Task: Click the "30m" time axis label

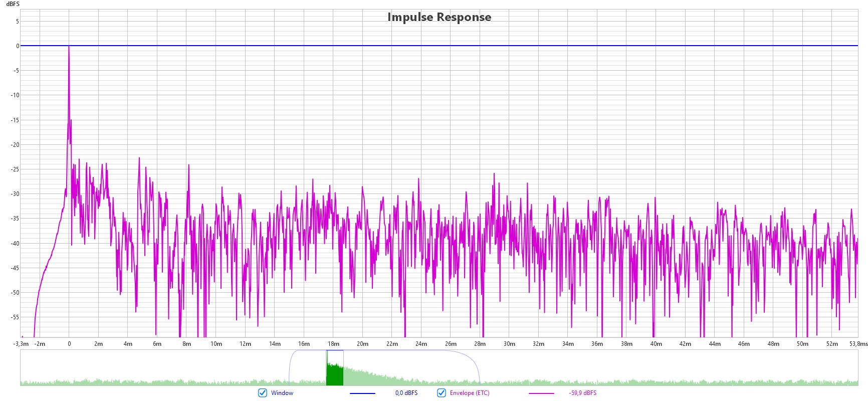Action: pyautogui.click(x=509, y=344)
